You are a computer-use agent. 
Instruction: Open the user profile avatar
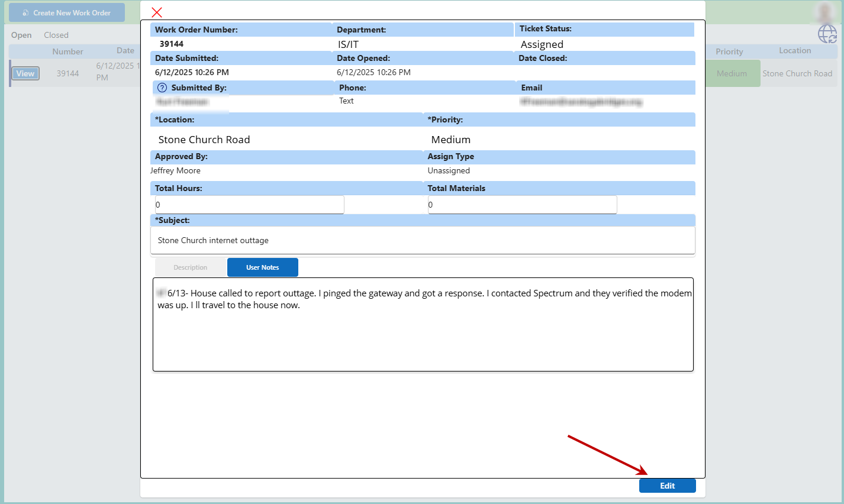(x=824, y=12)
